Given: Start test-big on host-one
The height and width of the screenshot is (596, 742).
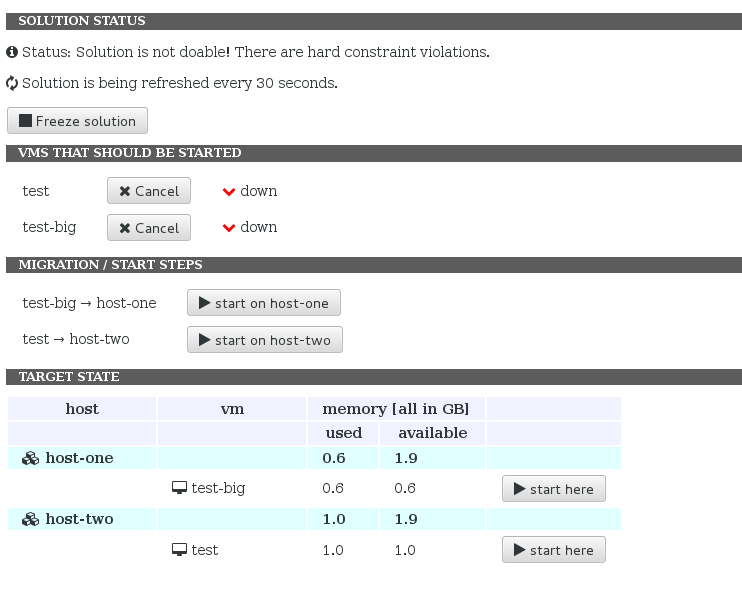Looking at the screenshot, I should click(x=264, y=303).
